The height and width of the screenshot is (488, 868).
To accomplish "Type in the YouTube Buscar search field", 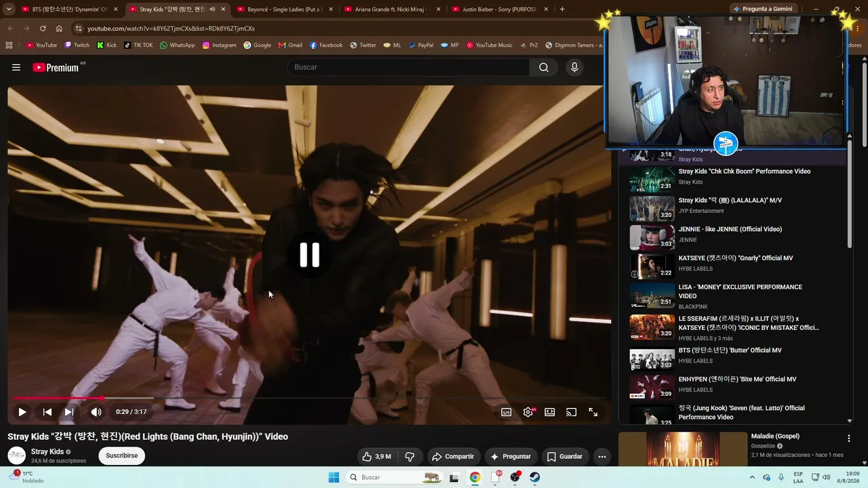I will click(409, 67).
